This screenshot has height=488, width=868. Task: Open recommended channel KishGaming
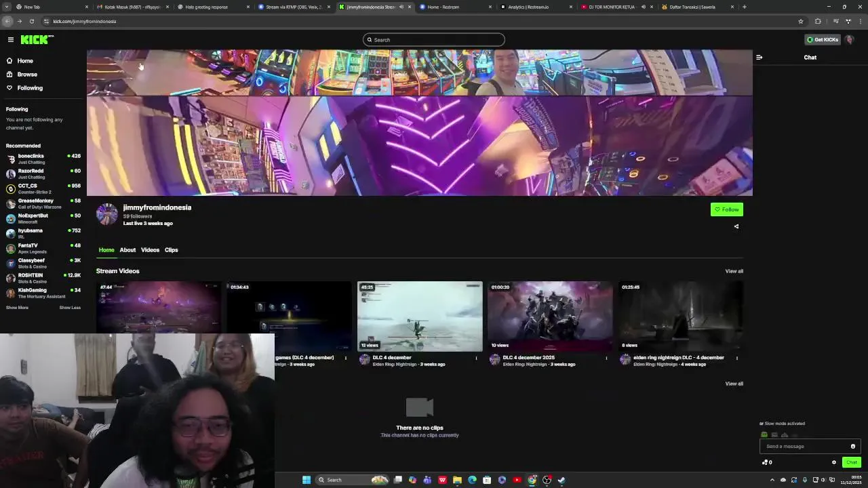coord(43,293)
